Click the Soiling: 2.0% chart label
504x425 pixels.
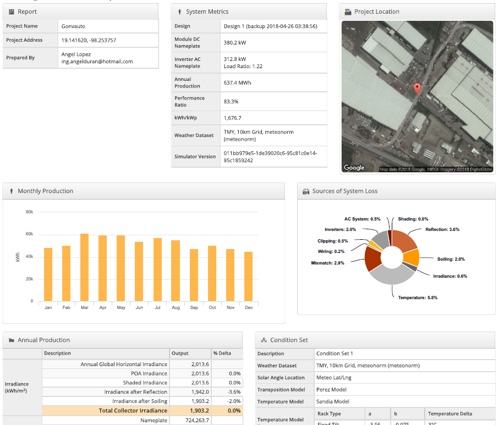[451, 260]
